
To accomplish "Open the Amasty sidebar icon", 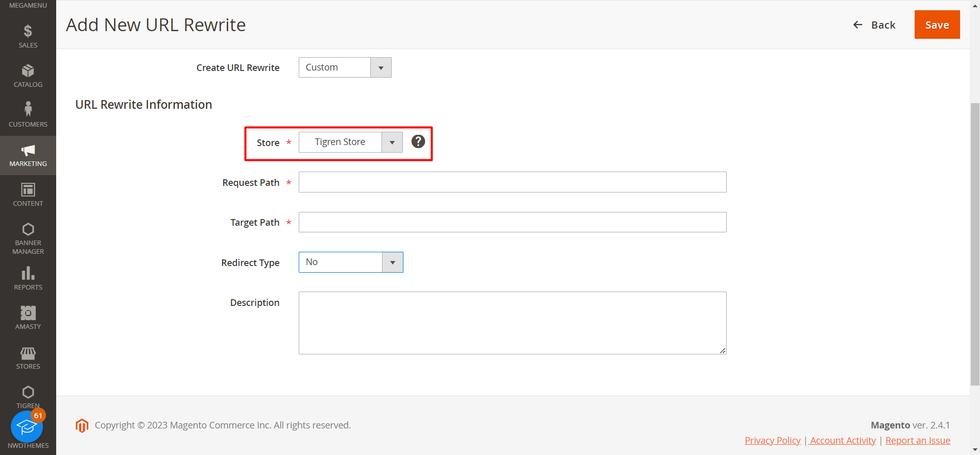I will 28,313.
